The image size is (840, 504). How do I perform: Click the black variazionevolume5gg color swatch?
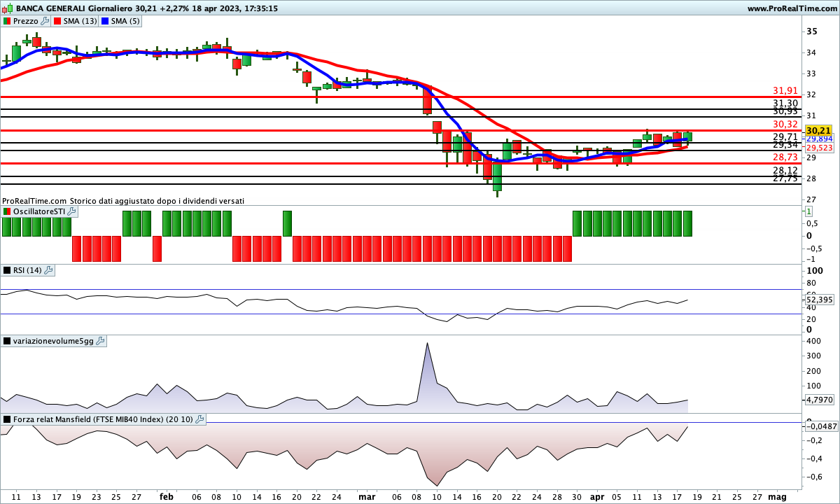(7, 341)
